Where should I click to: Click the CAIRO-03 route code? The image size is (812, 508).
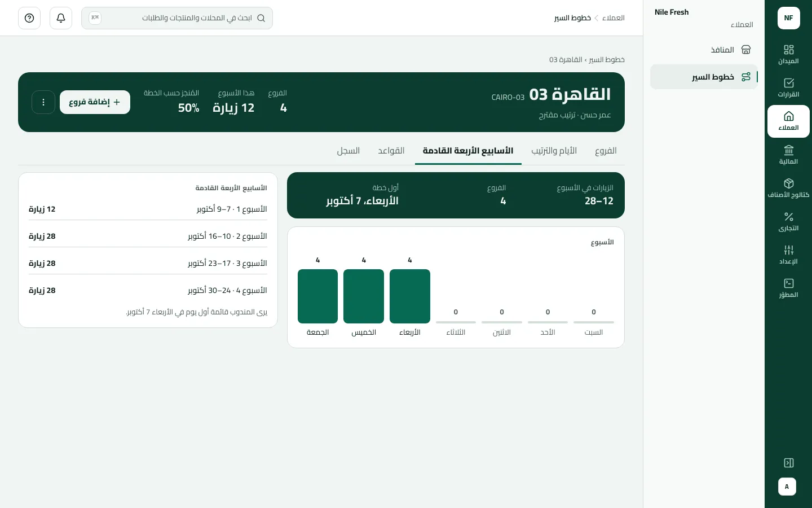click(x=508, y=98)
